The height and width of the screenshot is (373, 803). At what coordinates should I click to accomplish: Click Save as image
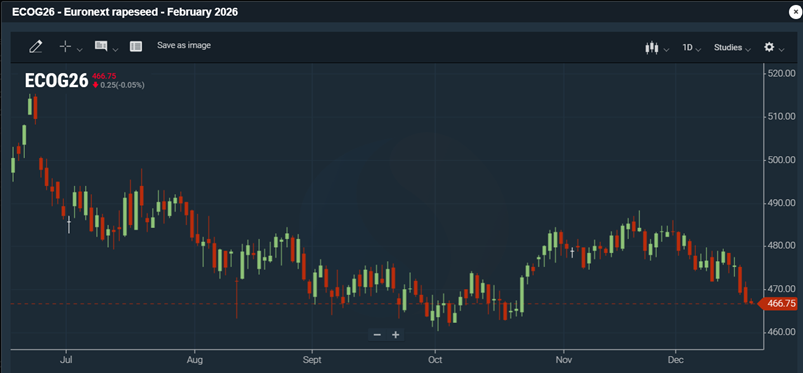184,45
